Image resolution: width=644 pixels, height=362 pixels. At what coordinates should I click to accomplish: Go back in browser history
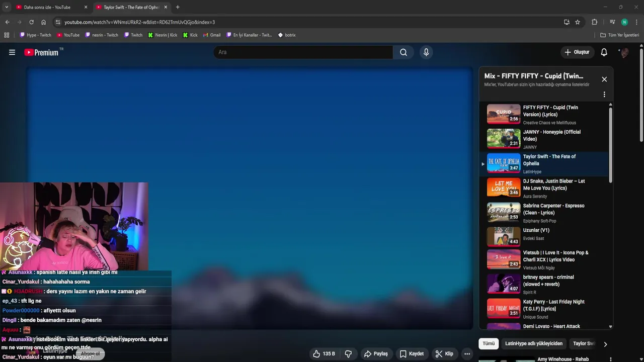pyautogui.click(x=7, y=22)
